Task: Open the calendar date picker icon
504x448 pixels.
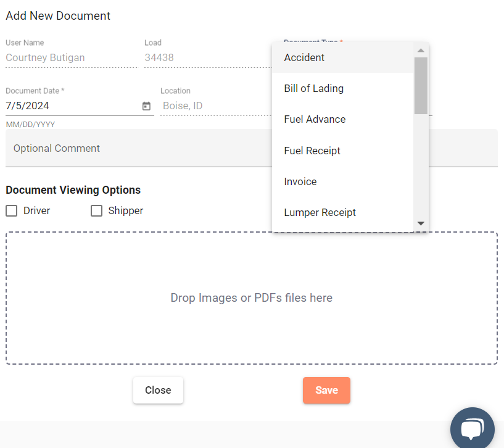Action: [146, 106]
